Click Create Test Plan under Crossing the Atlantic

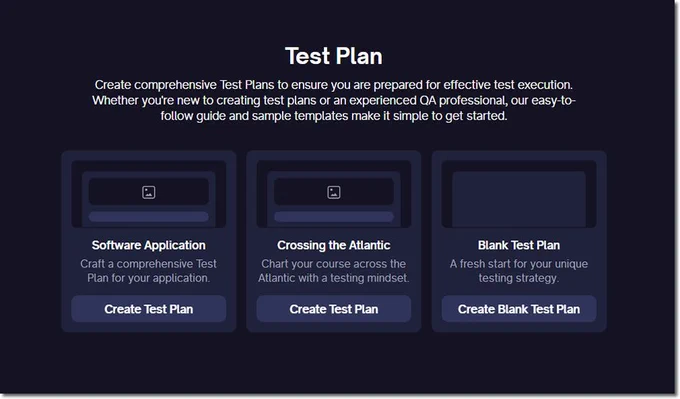coord(334,309)
